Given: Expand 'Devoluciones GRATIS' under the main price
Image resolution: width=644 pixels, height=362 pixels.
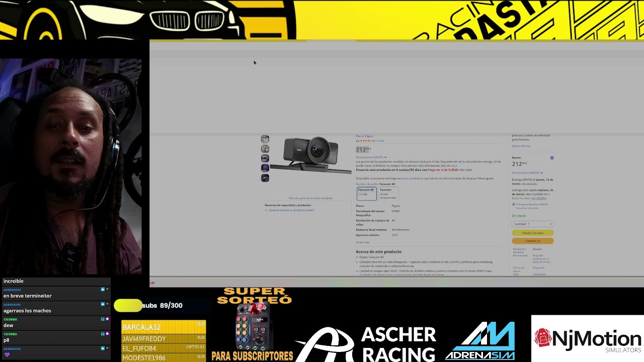Looking at the screenshot, I should [371, 157].
